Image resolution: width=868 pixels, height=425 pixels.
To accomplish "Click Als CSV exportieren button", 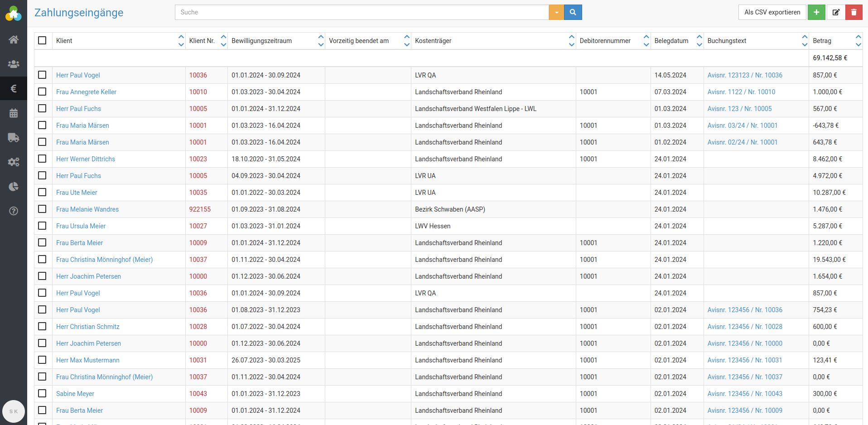I will tap(772, 12).
